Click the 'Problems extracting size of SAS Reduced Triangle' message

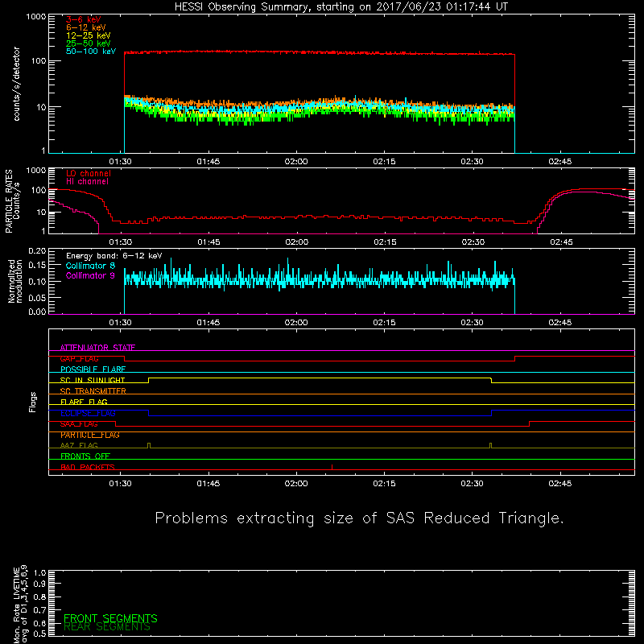(359, 518)
